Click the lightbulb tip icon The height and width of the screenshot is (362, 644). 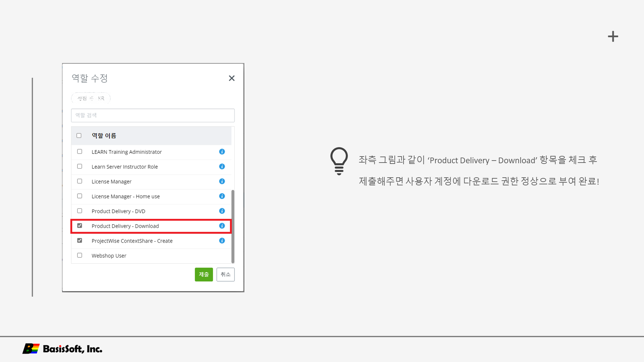click(x=339, y=161)
